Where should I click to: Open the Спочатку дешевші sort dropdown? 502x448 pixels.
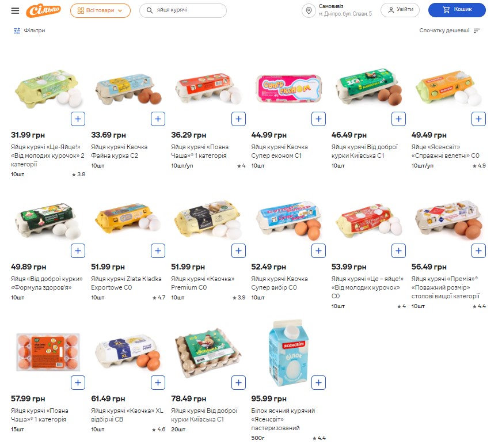coord(450,31)
